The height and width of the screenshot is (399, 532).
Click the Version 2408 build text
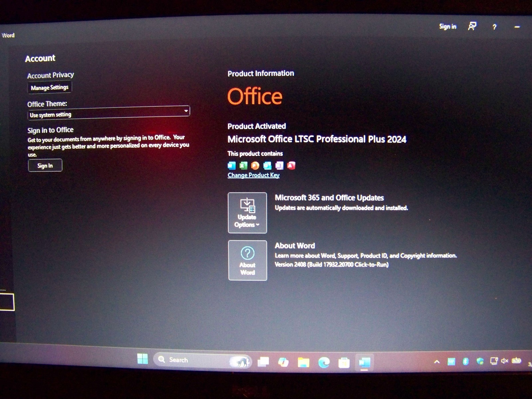[x=332, y=265]
